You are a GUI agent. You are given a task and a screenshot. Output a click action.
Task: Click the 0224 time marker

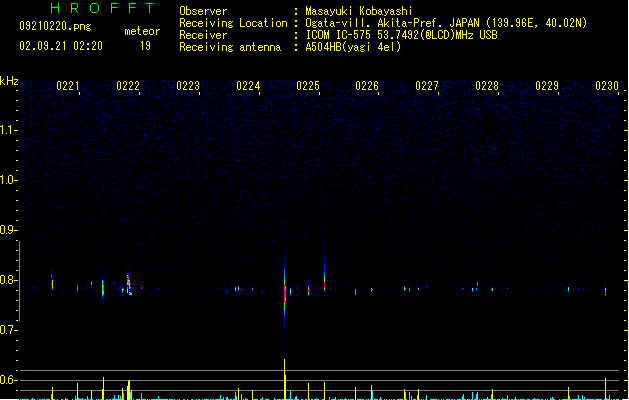248,86
